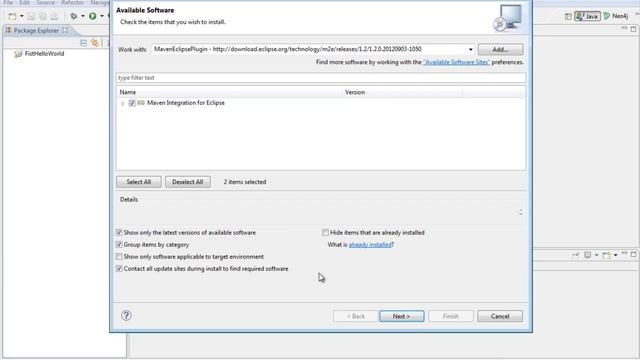Open the Edit menu in Eclipse
This screenshot has width=640, height=360.
(24, 2)
